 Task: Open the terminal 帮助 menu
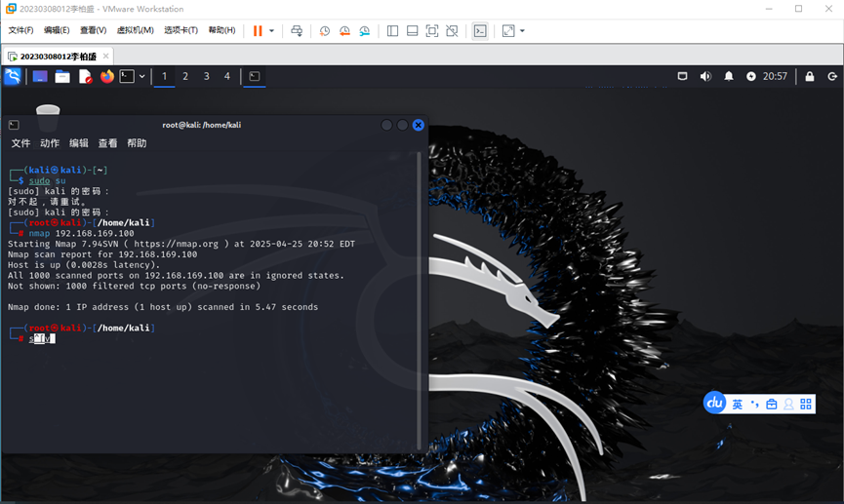pos(137,143)
